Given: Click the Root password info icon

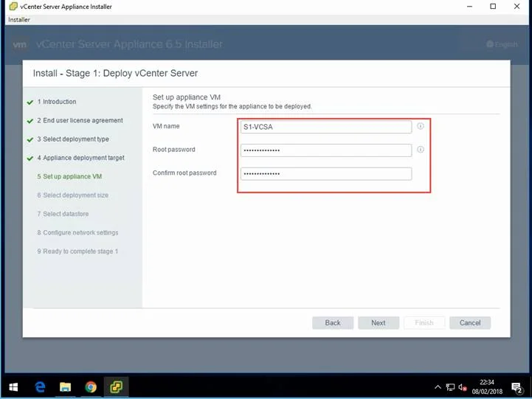Looking at the screenshot, I should click(x=420, y=150).
